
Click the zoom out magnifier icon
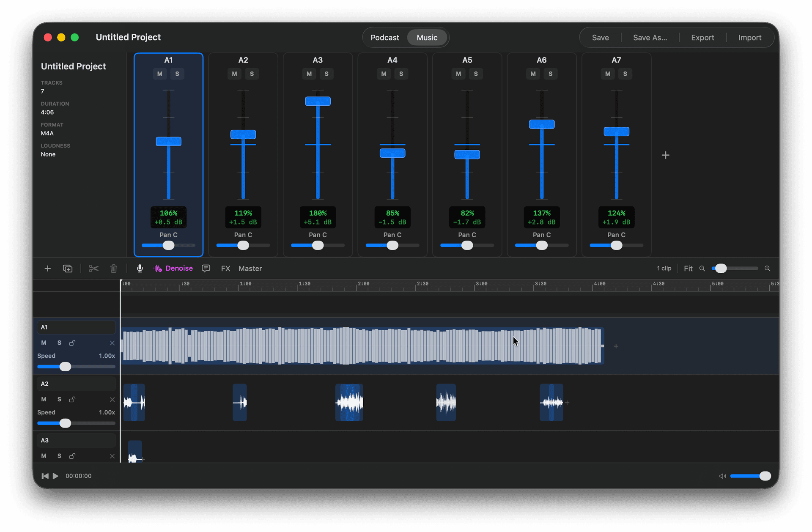(702, 269)
